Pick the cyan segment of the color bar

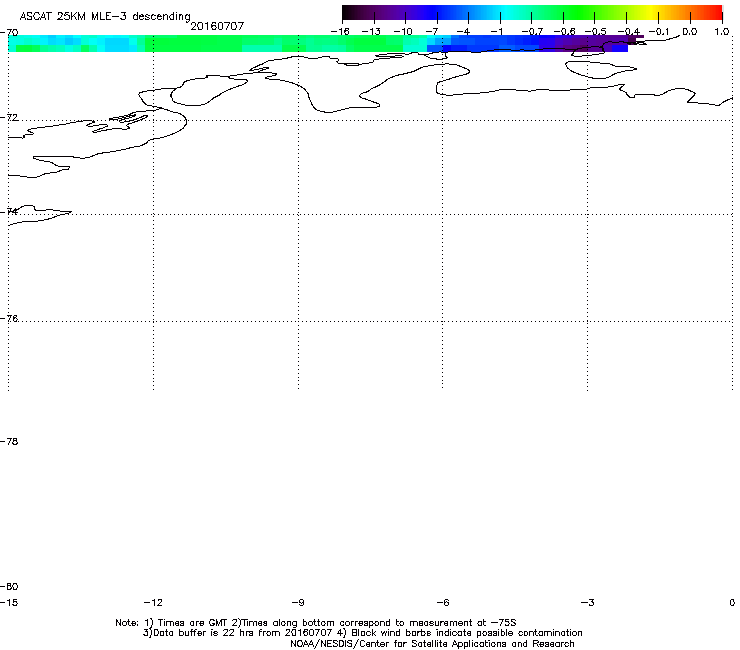[505, 13]
